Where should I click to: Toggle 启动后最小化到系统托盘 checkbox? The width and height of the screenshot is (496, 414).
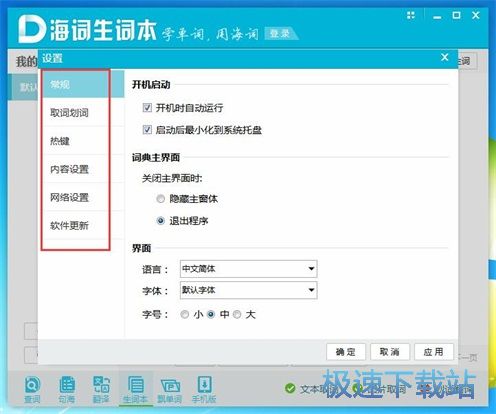(147, 130)
